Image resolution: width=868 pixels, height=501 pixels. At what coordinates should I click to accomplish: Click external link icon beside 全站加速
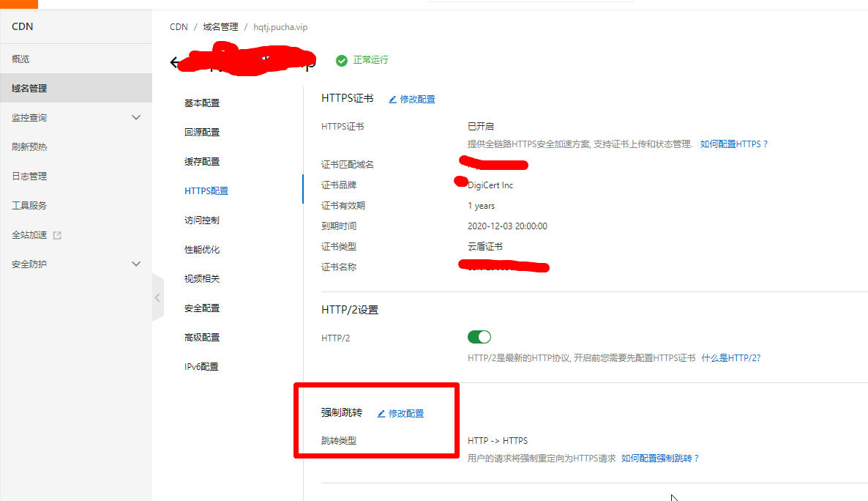58,235
